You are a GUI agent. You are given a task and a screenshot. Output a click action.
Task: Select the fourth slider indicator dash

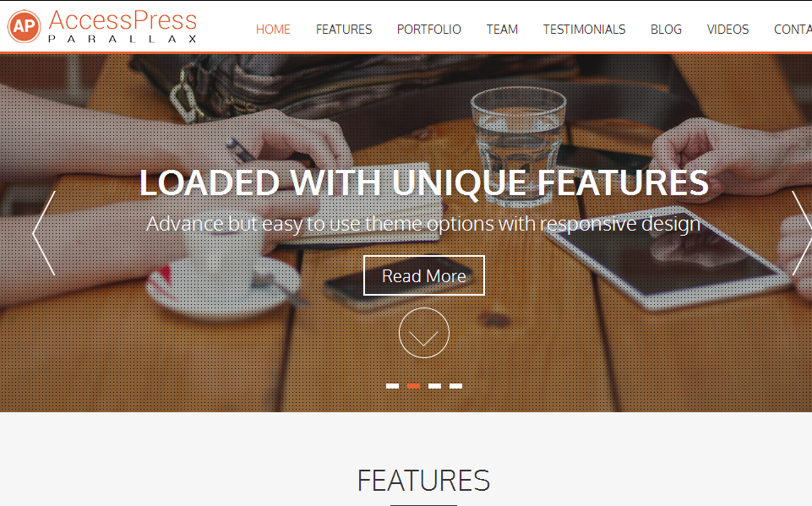[455, 386]
